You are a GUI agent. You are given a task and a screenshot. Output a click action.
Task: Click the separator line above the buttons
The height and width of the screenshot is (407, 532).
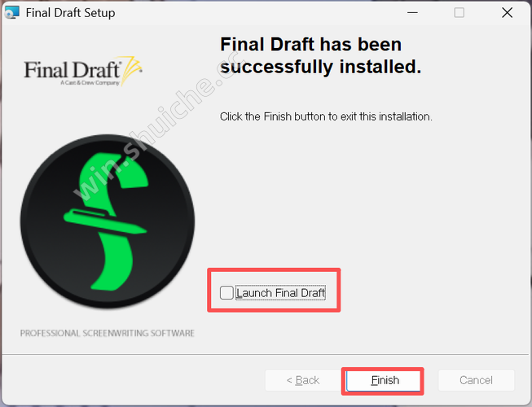(266, 354)
